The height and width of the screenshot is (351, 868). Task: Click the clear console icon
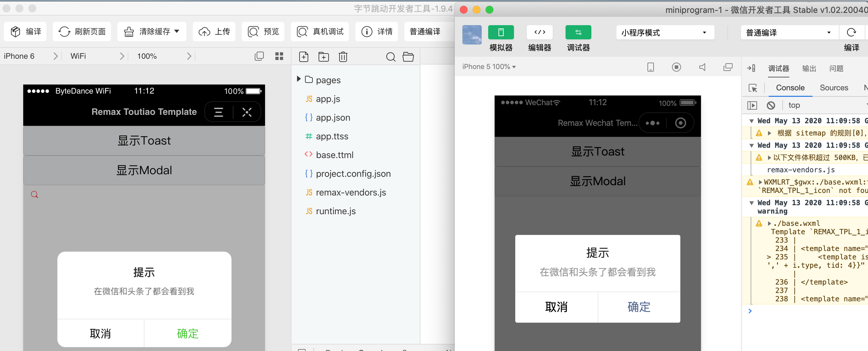click(x=771, y=105)
